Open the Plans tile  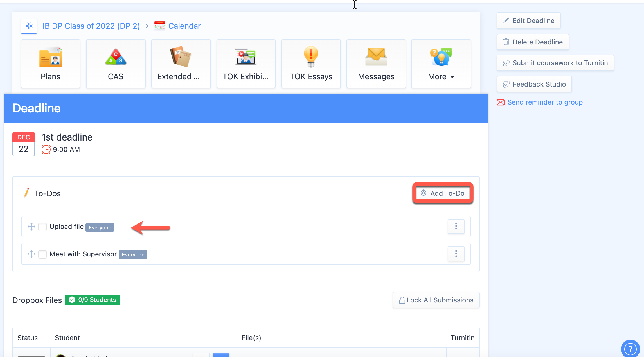[51, 64]
